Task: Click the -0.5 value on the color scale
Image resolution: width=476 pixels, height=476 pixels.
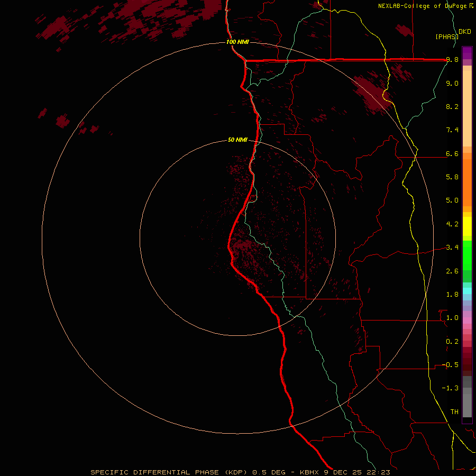Action: pyautogui.click(x=450, y=365)
